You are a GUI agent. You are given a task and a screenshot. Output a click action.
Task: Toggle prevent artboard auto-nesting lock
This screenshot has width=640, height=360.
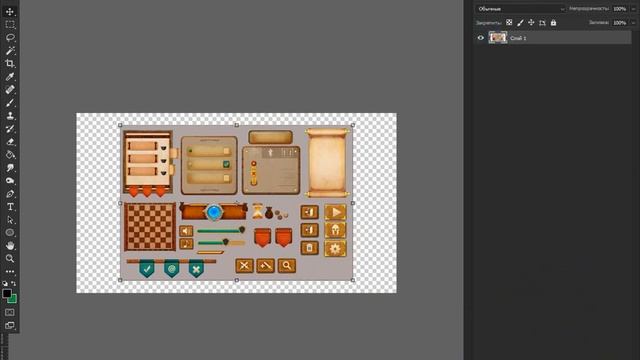coord(542,23)
